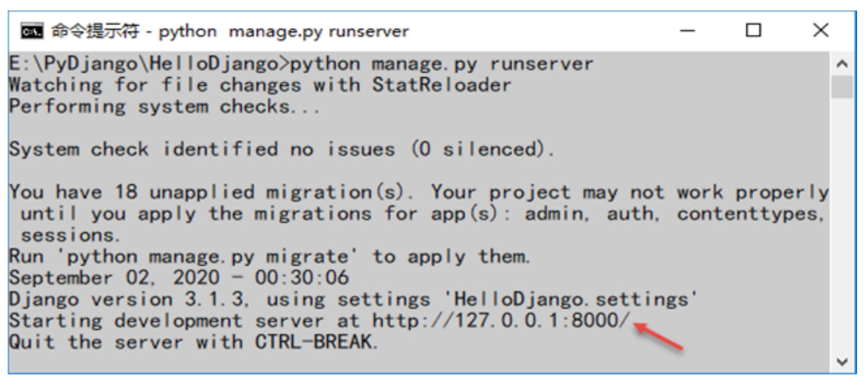Click the vertical scrollbar thumb
Image resolution: width=868 pixels, height=386 pixels.
point(842,87)
